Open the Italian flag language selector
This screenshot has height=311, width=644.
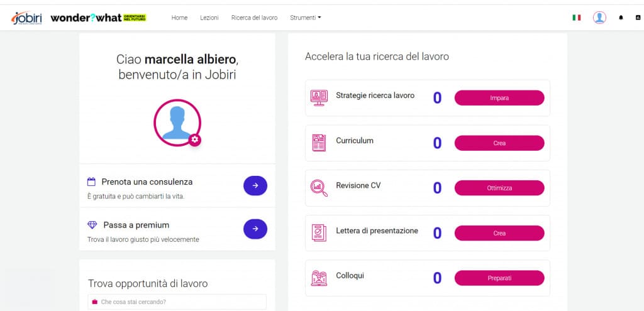(x=577, y=18)
